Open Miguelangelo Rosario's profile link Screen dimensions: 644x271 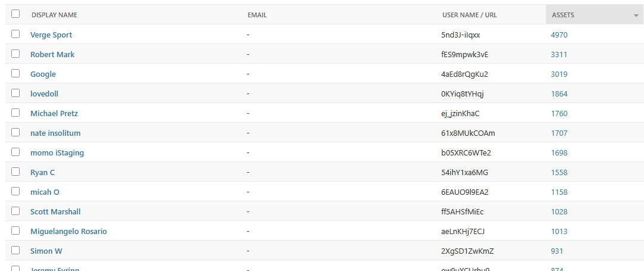coord(68,232)
